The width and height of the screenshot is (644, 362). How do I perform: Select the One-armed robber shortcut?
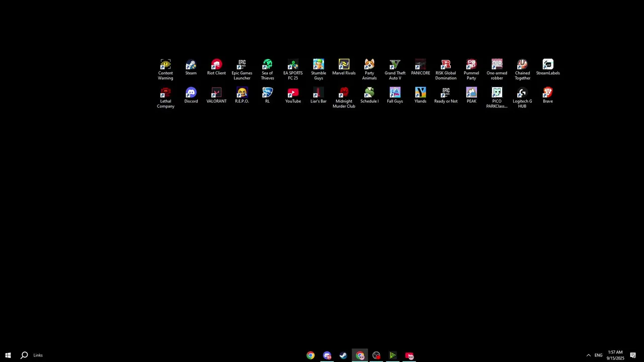(x=497, y=69)
